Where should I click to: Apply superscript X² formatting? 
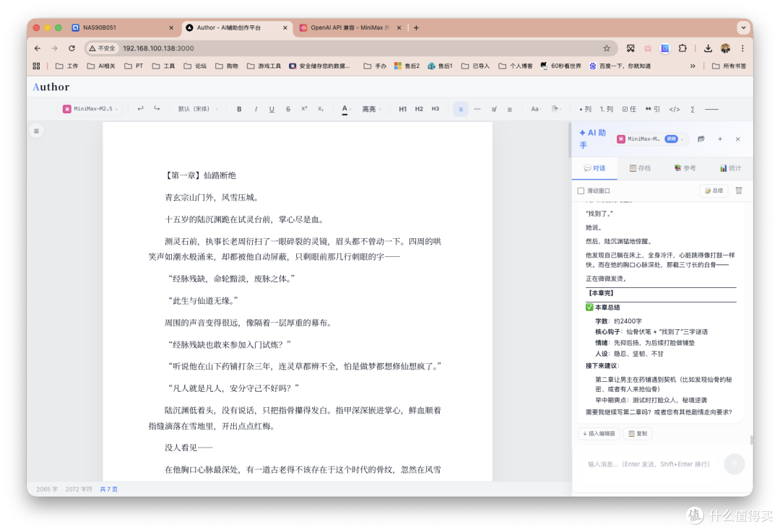tap(305, 109)
